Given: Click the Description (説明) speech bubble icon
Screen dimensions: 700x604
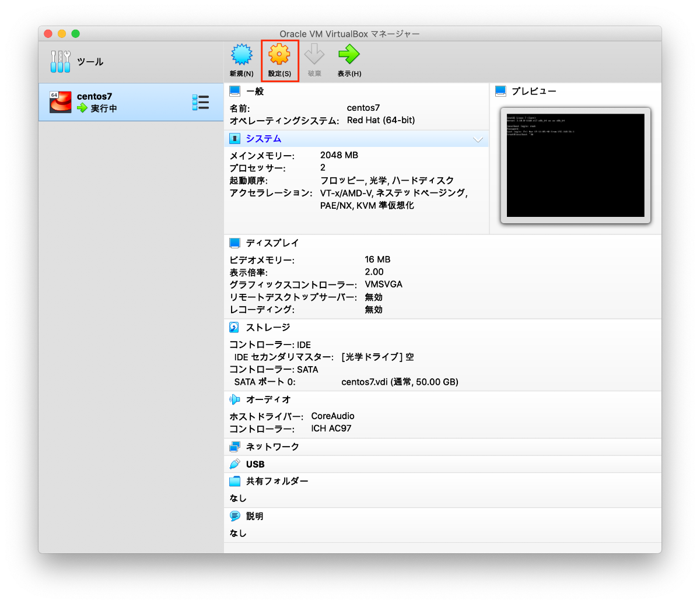Looking at the screenshot, I should pos(235,516).
